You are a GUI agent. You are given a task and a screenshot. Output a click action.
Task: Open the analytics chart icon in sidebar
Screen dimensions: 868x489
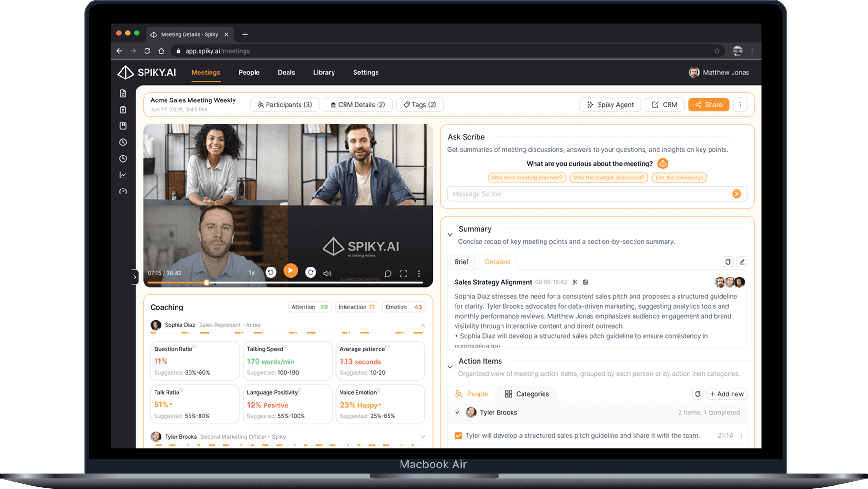[x=123, y=175]
